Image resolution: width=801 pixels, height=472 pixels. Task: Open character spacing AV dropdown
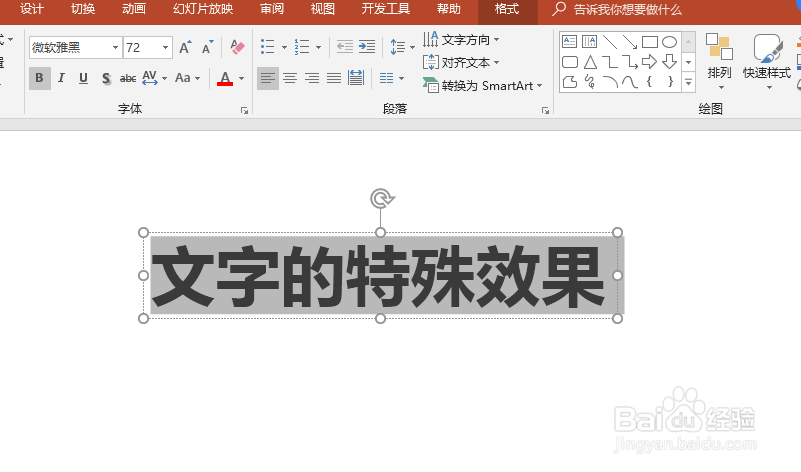(154, 78)
